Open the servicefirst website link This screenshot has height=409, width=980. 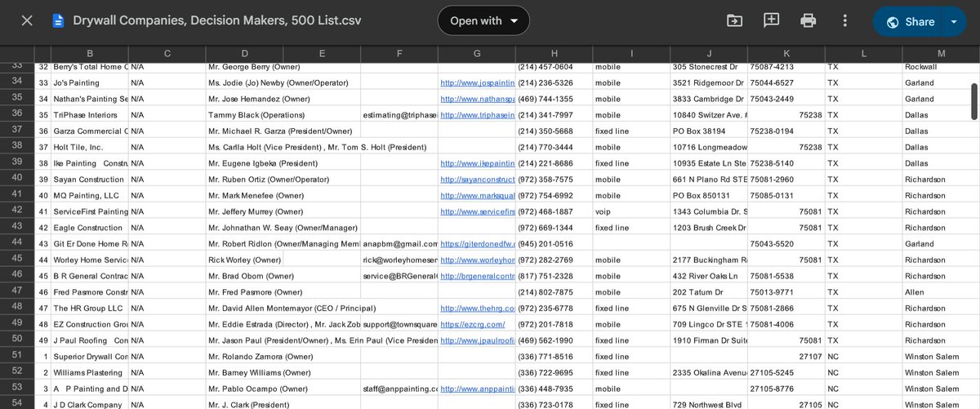click(477, 211)
